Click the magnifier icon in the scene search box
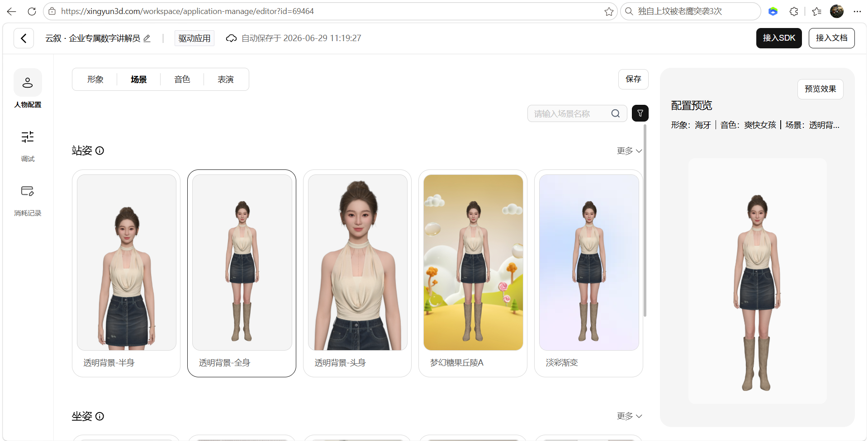 pos(616,113)
